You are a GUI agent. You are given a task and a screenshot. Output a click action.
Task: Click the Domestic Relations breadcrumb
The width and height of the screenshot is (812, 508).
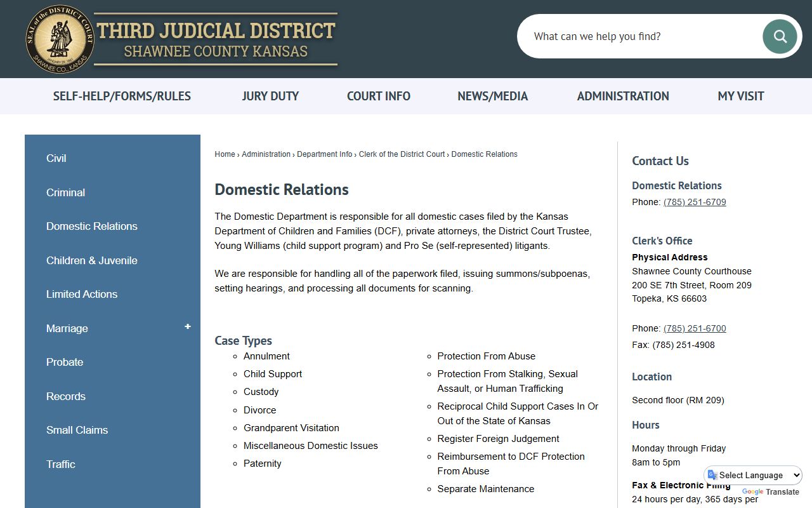(484, 154)
